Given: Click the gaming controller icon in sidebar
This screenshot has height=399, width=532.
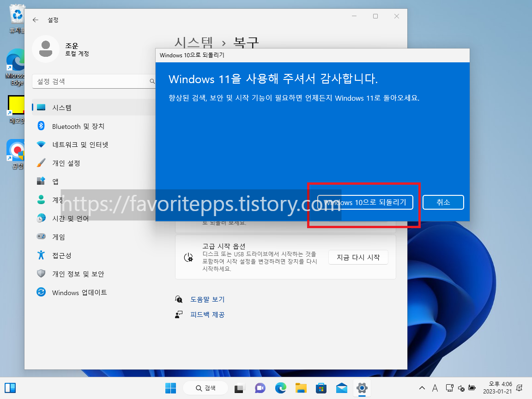Looking at the screenshot, I should 41,236.
